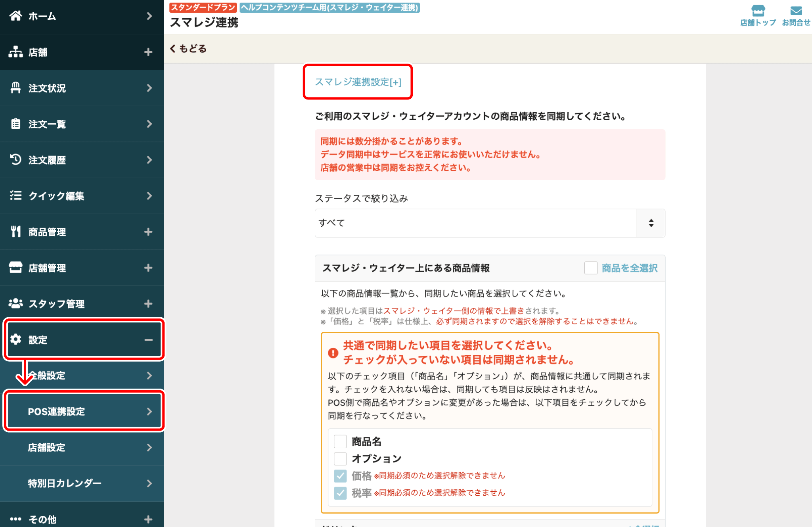This screenshot has height=527, width=812.
Task: Click the disabled 価格 checkbox
Action: pyautogui.click(x=340, y=475)
